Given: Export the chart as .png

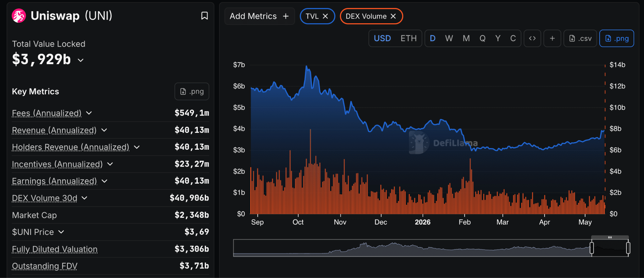Looking at the screenshot, I should tap(617, 38).
